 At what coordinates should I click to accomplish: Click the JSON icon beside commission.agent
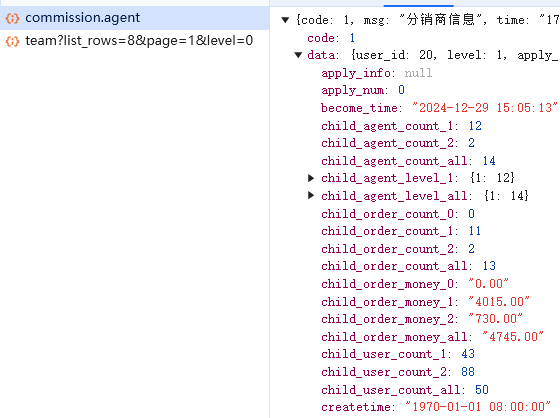[12, 18]
